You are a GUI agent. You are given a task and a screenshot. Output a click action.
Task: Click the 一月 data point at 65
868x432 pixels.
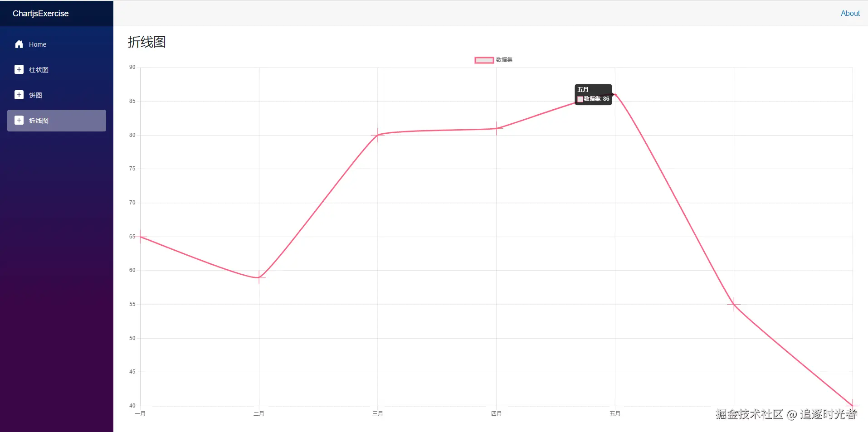[140, 237]
